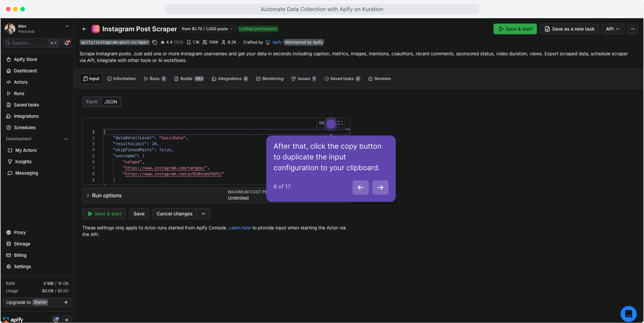Click the macOS green fullscreen window button
The width and height of the screenshot is (644, 323).
coord(22,9)
